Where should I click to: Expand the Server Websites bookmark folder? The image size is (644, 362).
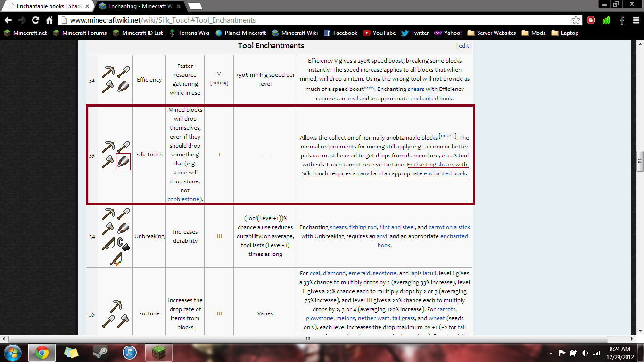[491, 33]
